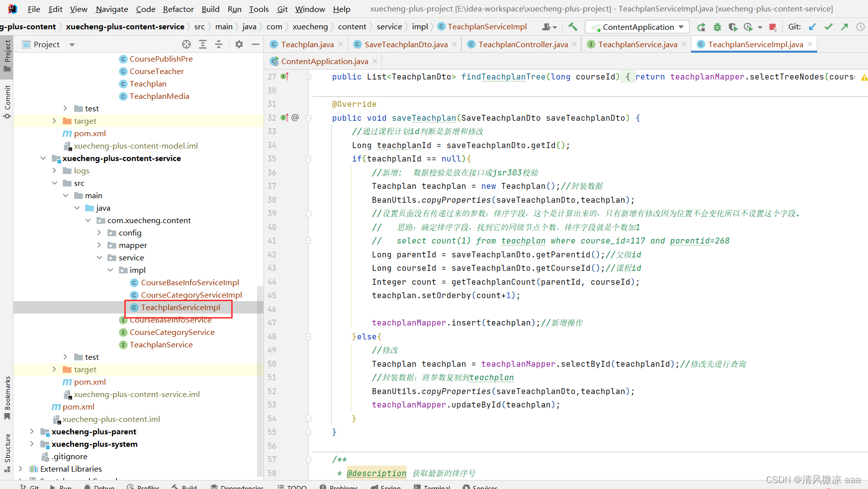Click override gutter icon on line 27
Viewport: 868px width, 489px height.
284,77
